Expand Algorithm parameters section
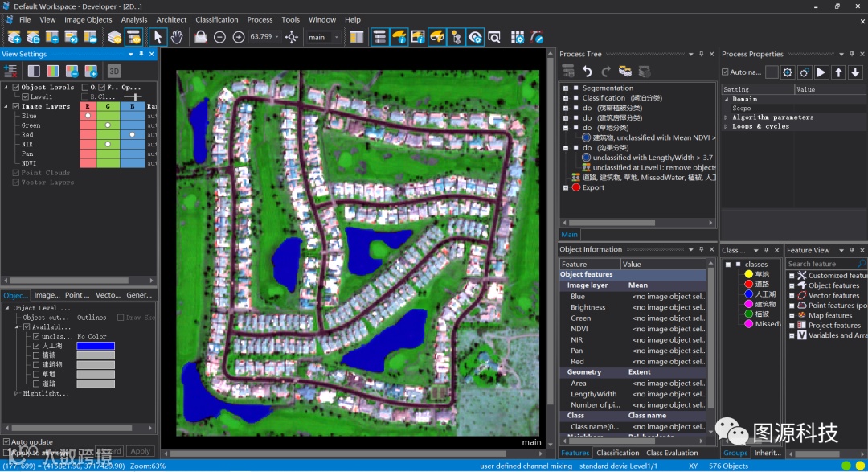This screenshot has width=868, height=472. [727, 117]
